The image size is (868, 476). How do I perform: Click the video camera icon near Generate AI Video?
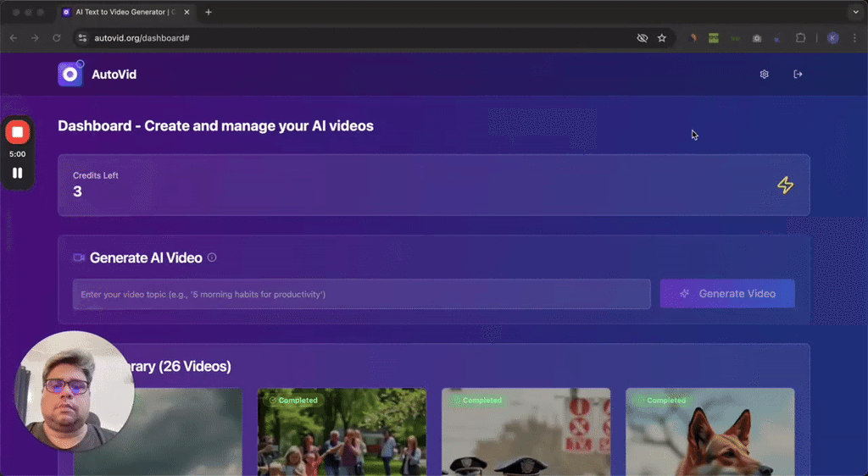pyautogui.click(x=79, y=257)
